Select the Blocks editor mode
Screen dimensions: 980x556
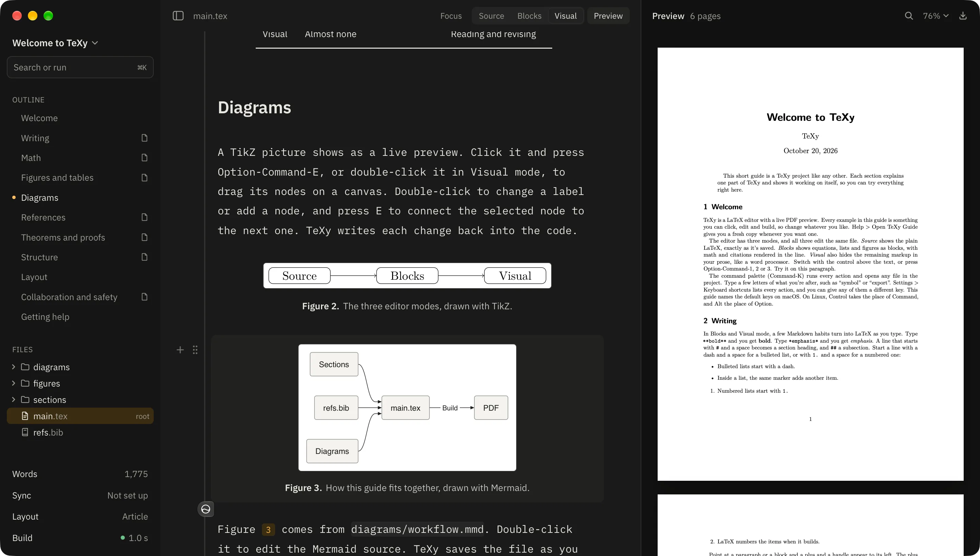tap(529, 16)
